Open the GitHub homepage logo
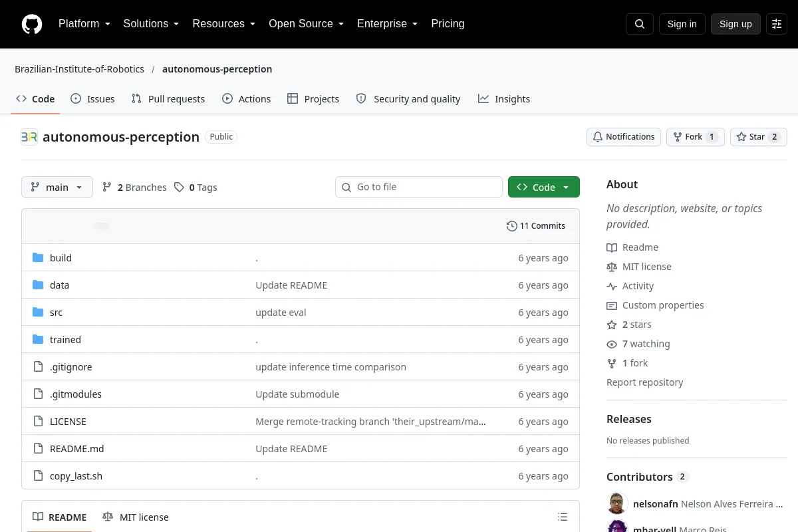The image size is (798, 532). pos(32,24)
